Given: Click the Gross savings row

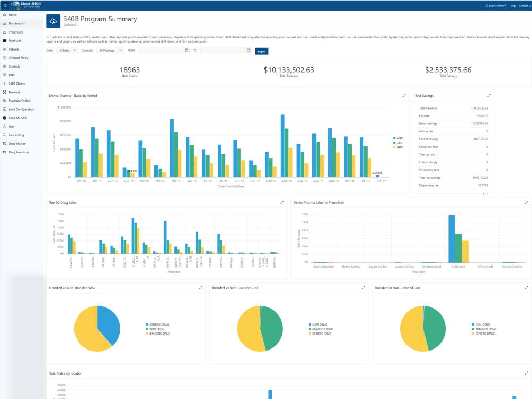Looking at the screenshot, I should [453, 124].
